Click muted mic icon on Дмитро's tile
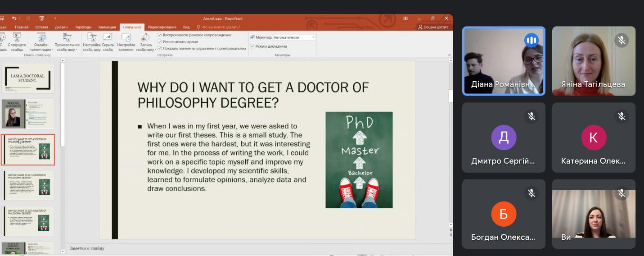The height and width of the screenshot is (256, 644). pyautogui.click(x=531, y=117)
